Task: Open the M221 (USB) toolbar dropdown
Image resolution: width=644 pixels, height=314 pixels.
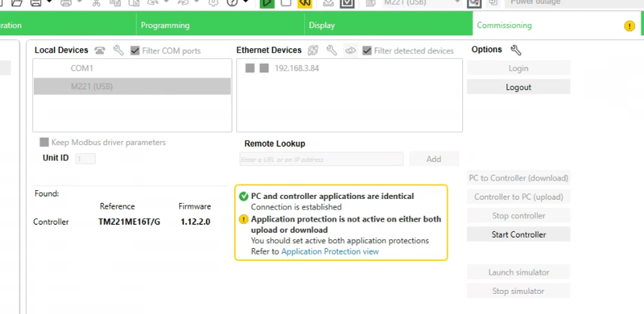Action: click(x=457, y=2)
